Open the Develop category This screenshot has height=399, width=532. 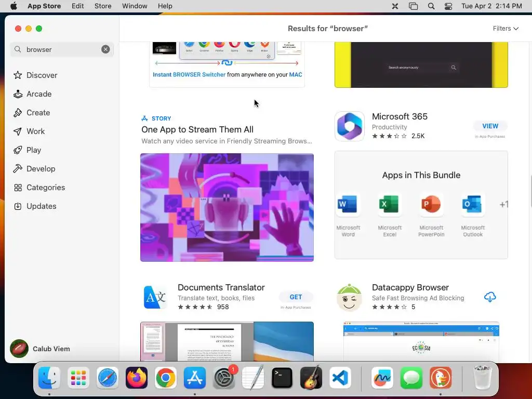[x=34, y=169]
